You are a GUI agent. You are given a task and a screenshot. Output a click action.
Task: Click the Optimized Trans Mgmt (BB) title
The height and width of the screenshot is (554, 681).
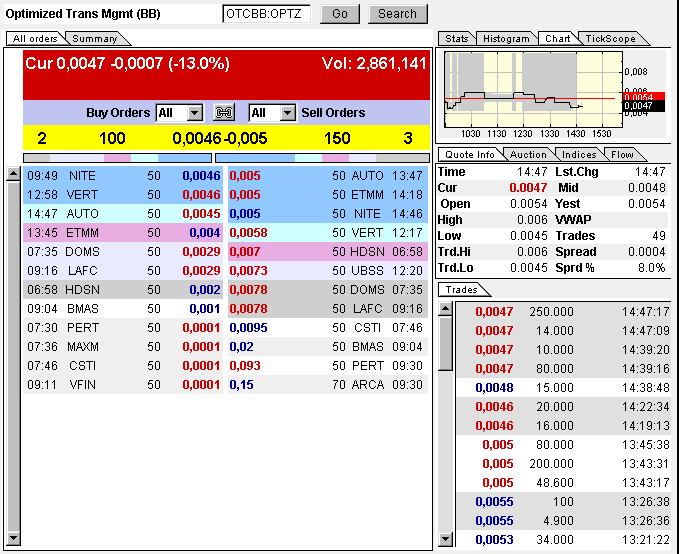83,14
